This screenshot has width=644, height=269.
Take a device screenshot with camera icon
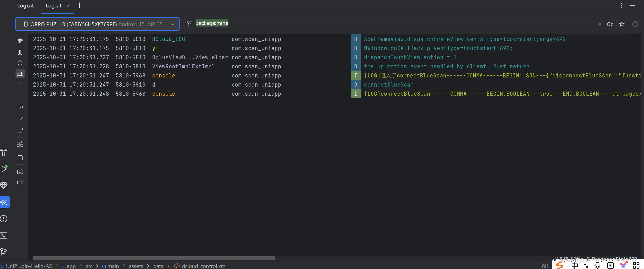(20, 172)
